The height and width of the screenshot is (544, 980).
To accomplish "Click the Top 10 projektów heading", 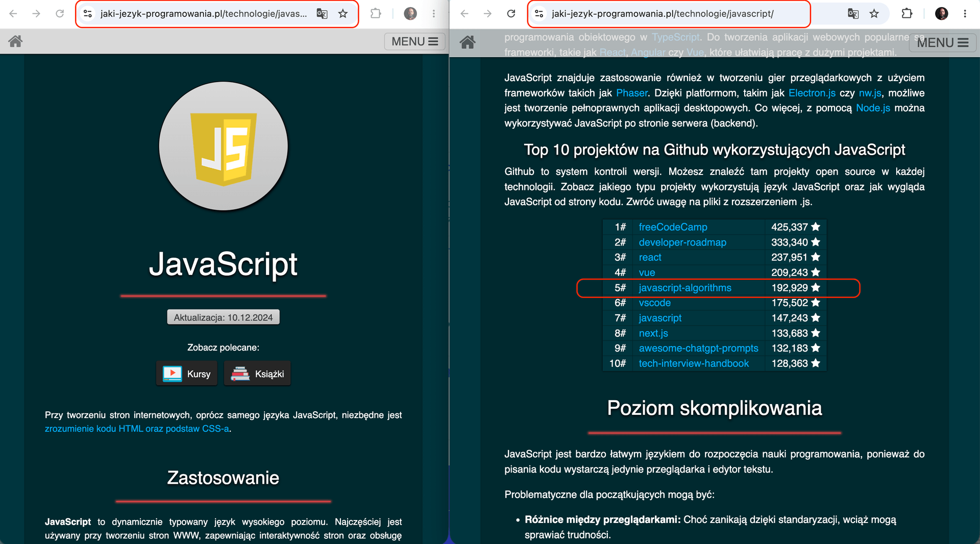I will [x=715, y=150].
